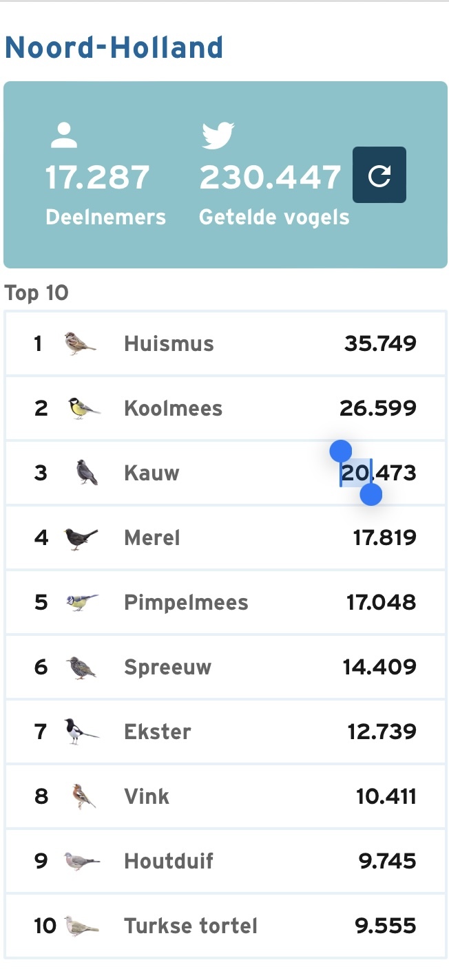This screenshot has height=980, width=449.
Task: Click the Top 10 label
Action: [x=36, y=293]
